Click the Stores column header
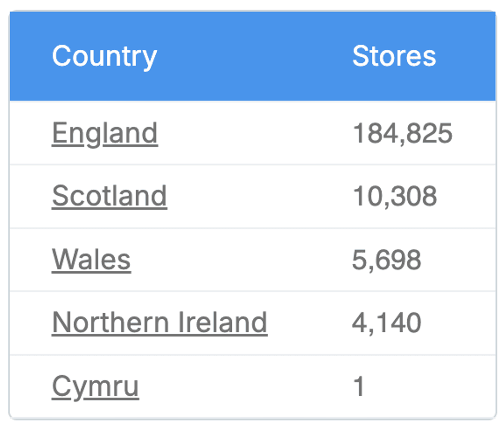The height and width of the screenshot is (428, 504). coord(394,55)
